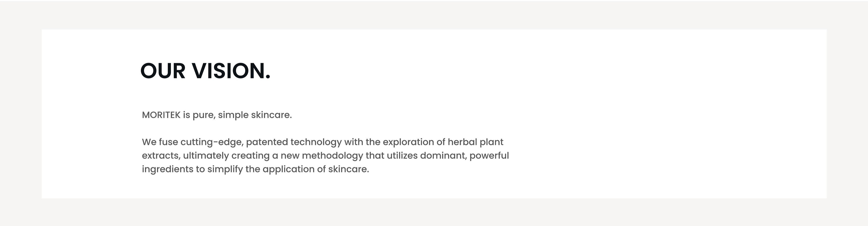868x226 pixels.
Task: Click the word MORITEK
Action: (161, 115)
